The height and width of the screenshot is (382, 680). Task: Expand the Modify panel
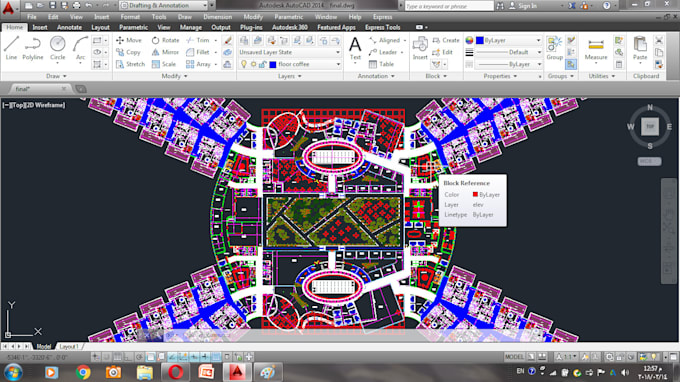click(174, 76)
